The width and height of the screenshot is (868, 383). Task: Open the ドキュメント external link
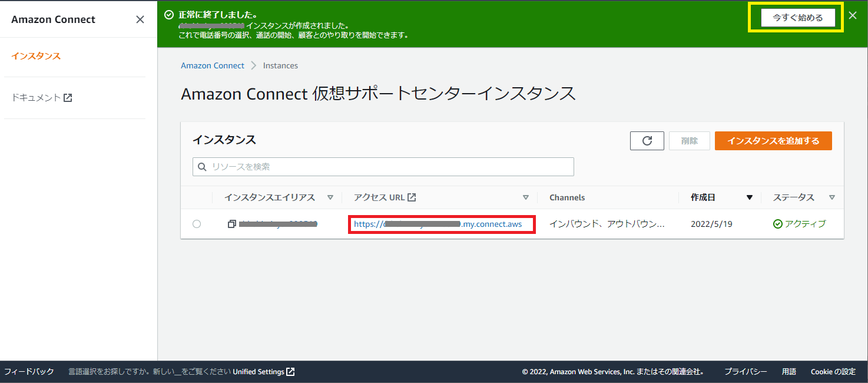tap(42, 98)
